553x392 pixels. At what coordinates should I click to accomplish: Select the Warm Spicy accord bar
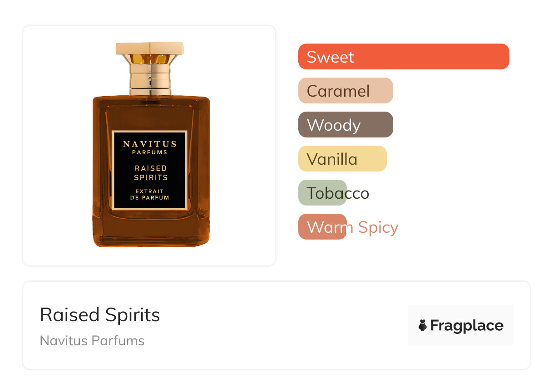[x=322, y=227]
